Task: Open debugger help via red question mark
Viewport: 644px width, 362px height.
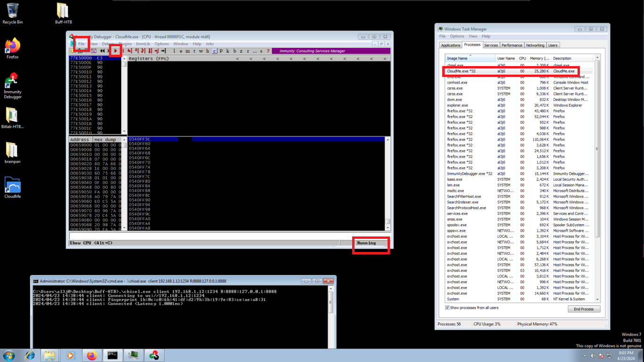Action: (268, 51)
